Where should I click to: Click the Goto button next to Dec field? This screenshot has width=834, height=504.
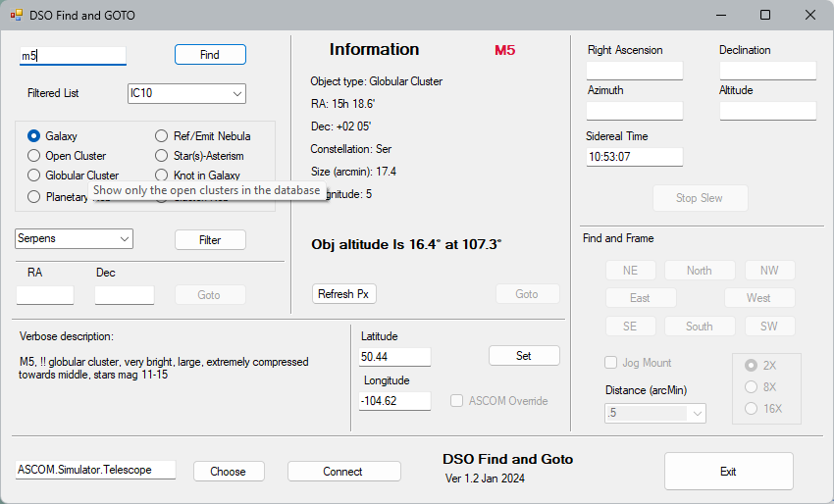210,295
